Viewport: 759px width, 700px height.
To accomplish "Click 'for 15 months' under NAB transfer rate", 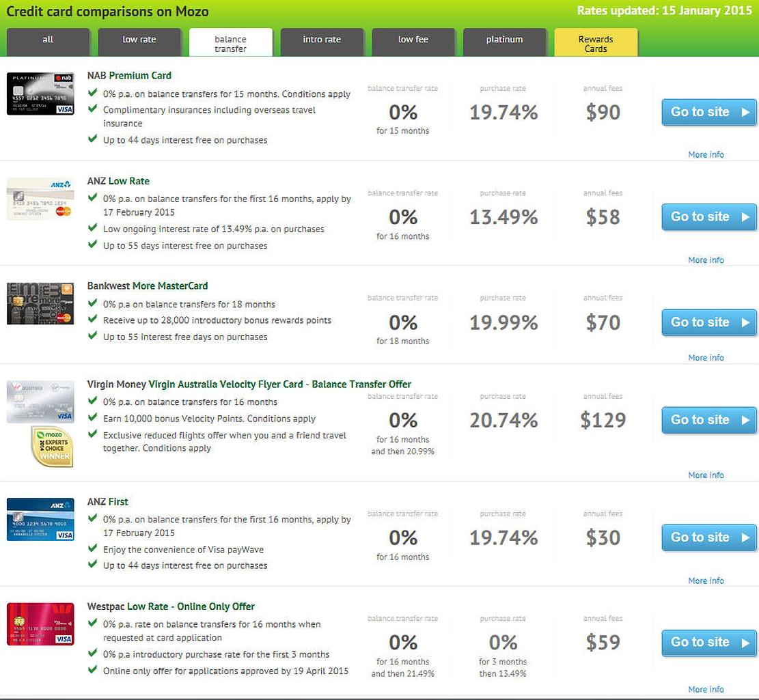I will 403,130.
